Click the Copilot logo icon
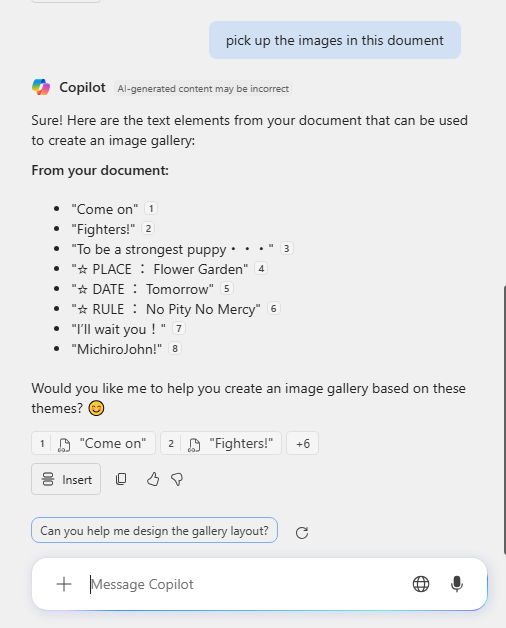Image resolution: width=506 pixels, height=628 pixels. (41, 87)
